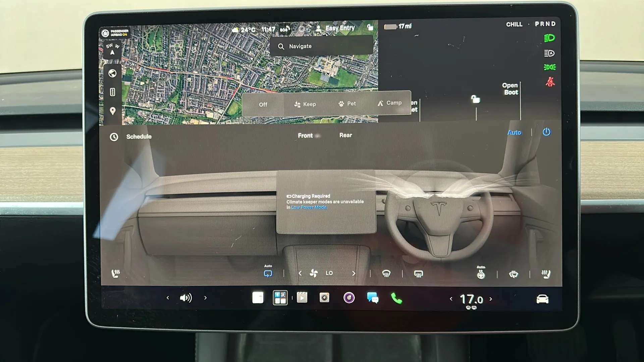This screenshot has width=644, height=362.
Task: Toggle the rear window defrost icon
Action: pos(418,274)
